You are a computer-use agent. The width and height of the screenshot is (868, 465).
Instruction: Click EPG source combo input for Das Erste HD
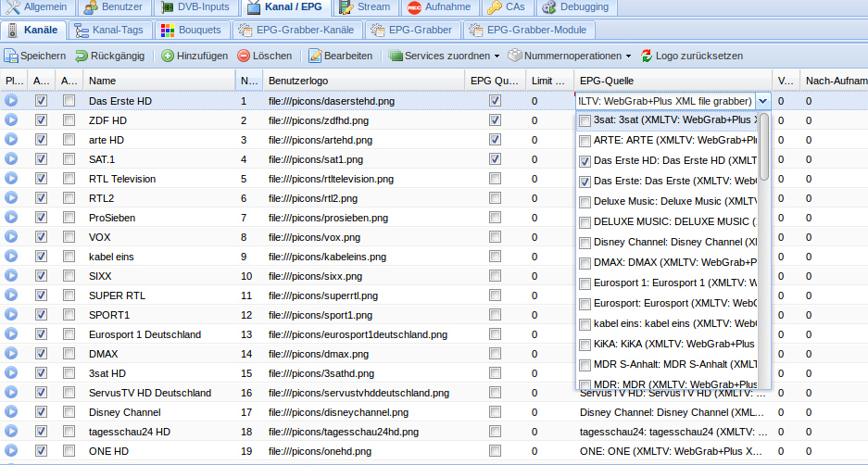pos(666,101)
